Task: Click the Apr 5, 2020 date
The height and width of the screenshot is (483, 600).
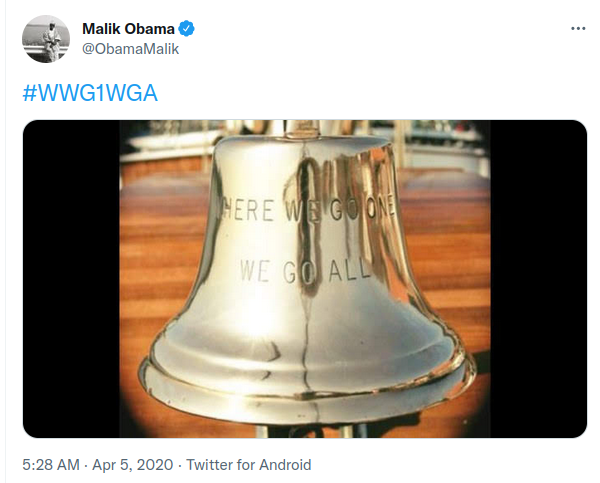Action: pos(133,465)
